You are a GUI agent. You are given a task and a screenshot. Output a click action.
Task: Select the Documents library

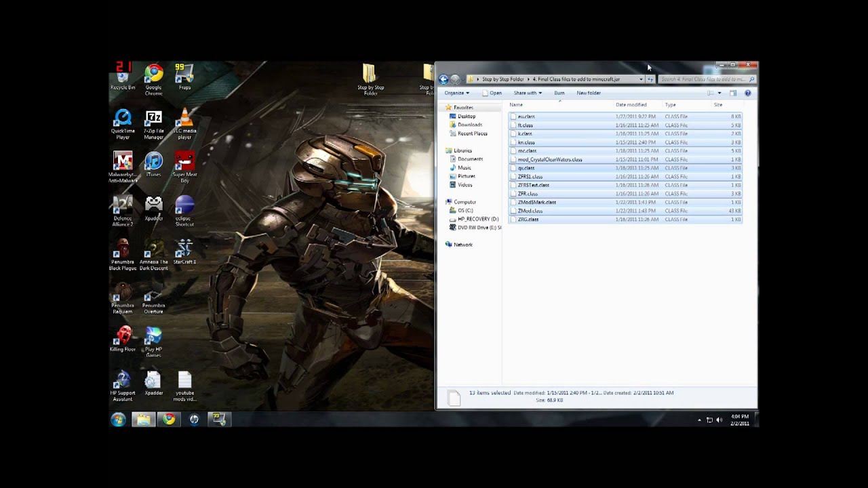coord(466,159)
